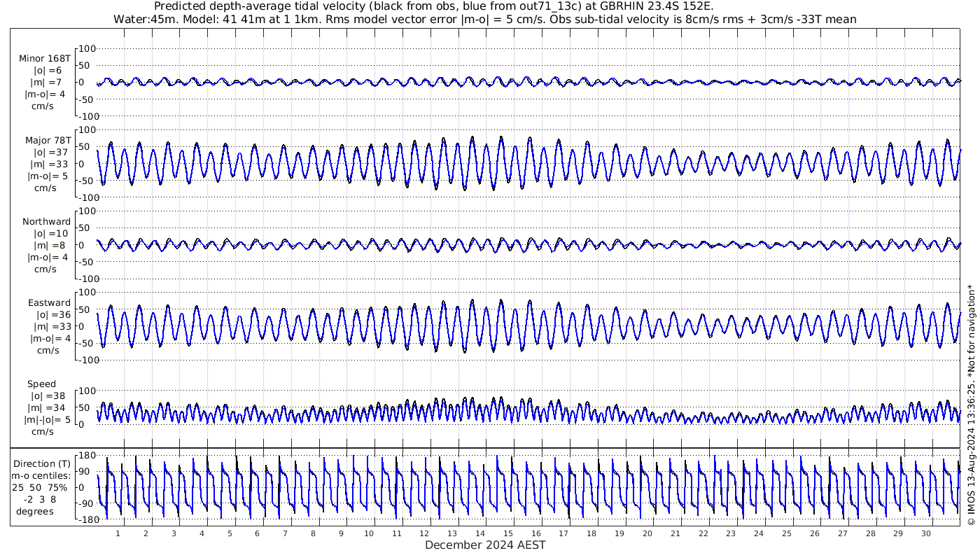Click the "Speed" panel label
The image size is (980, 560).
tap(42, 384)
